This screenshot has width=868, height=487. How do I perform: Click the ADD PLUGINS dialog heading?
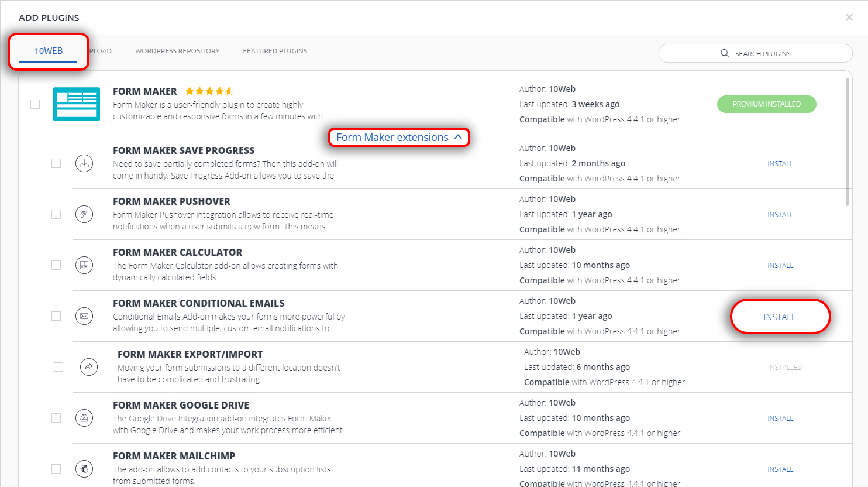coord(49,18)
